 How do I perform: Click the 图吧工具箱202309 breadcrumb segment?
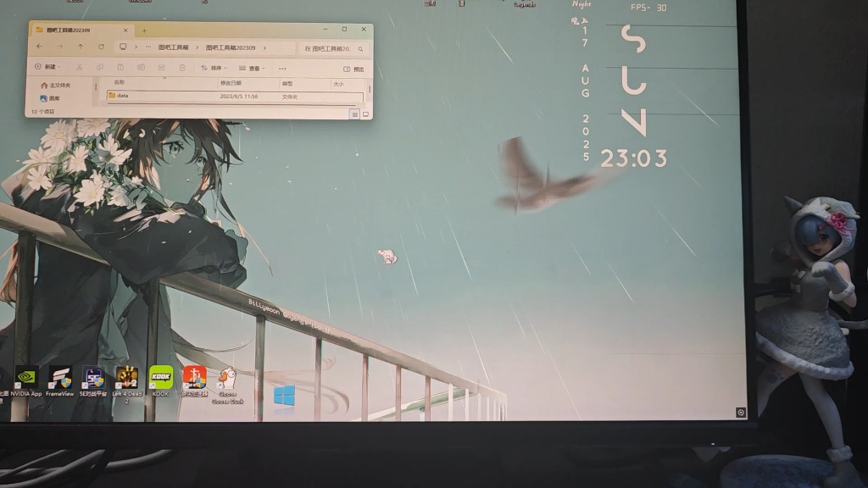(231, 48)
